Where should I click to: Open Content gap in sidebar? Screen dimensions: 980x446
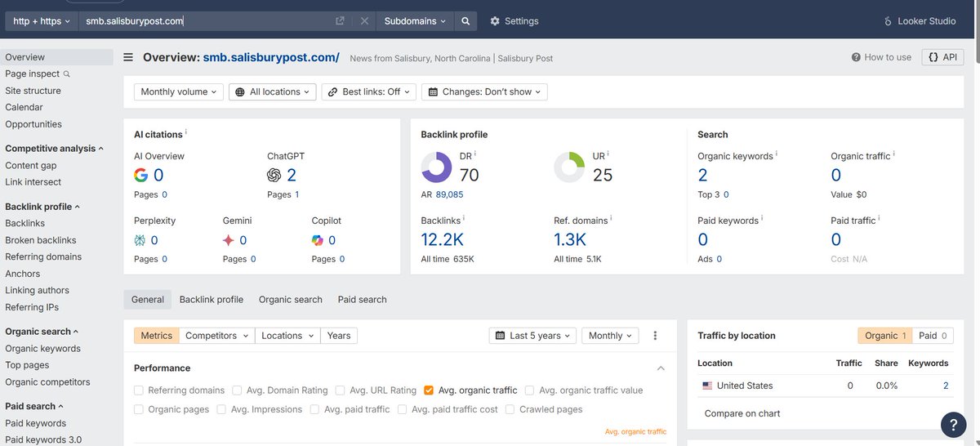point(31,165)
